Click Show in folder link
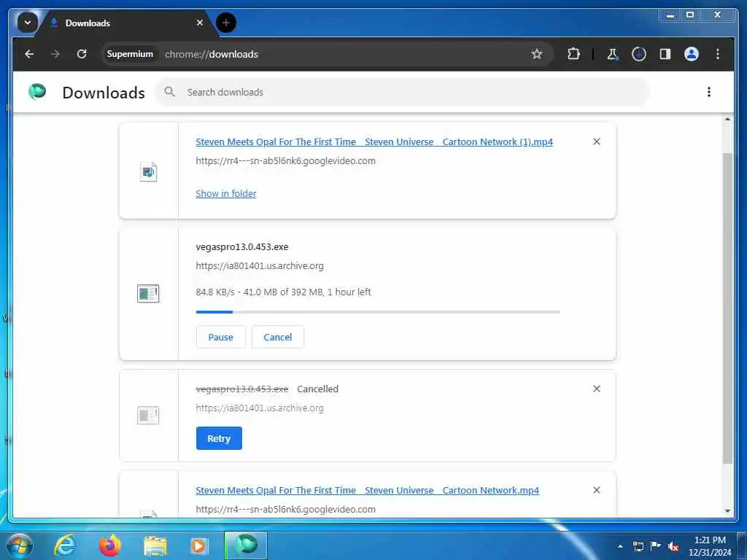The image size is (747, 560). (x=226, y=193)
